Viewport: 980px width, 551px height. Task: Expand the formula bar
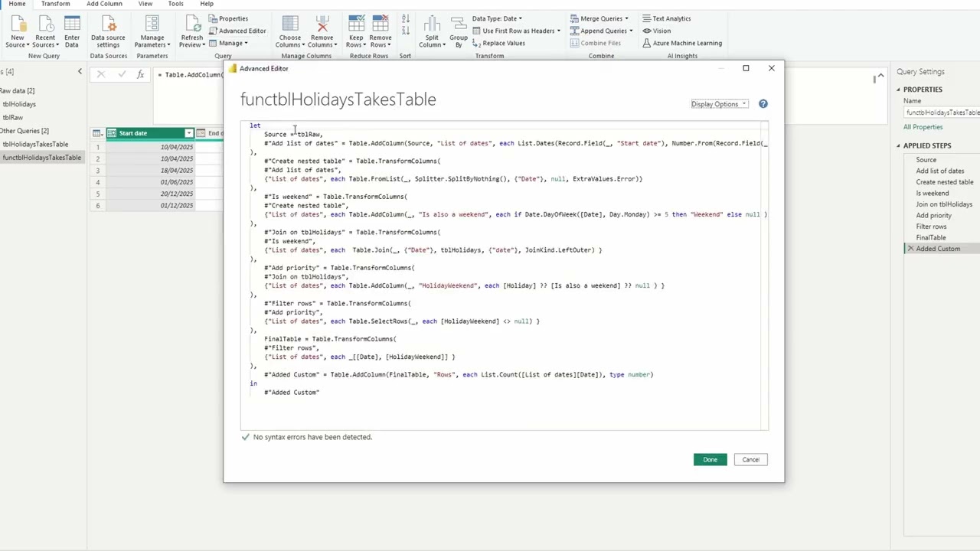[x=880, y=75]
